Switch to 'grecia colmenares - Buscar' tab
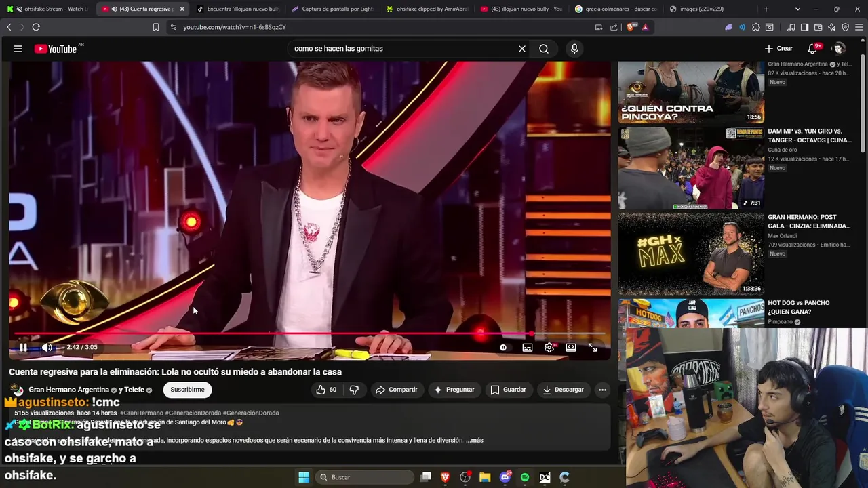 [x=616, y=9]
